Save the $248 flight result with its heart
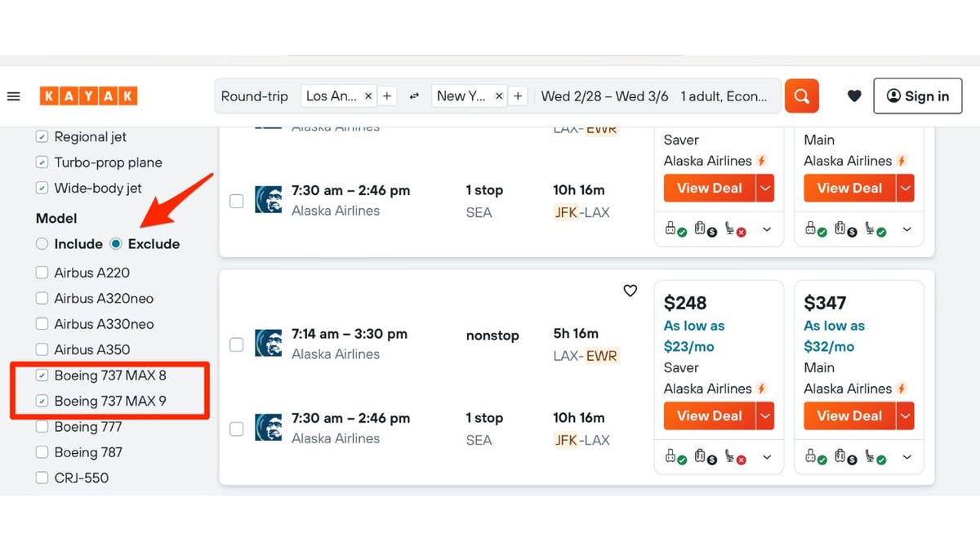The width and height of the screenshot is (980, 551). click(630, 291)
